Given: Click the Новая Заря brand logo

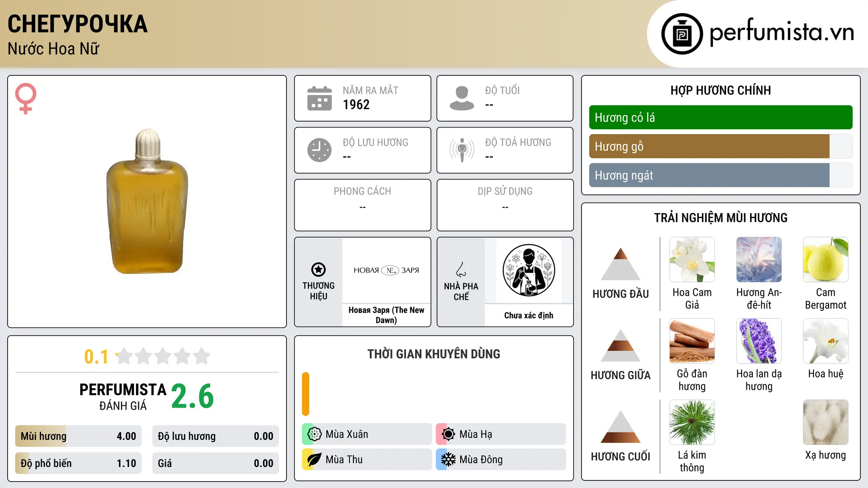Looking at the screenshot, I should coord(386,270).
